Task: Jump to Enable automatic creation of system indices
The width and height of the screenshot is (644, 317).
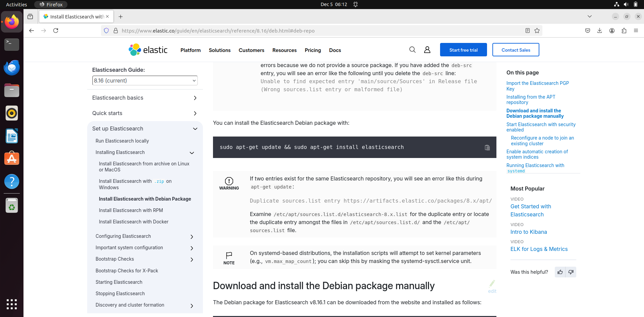Action: 537,154
